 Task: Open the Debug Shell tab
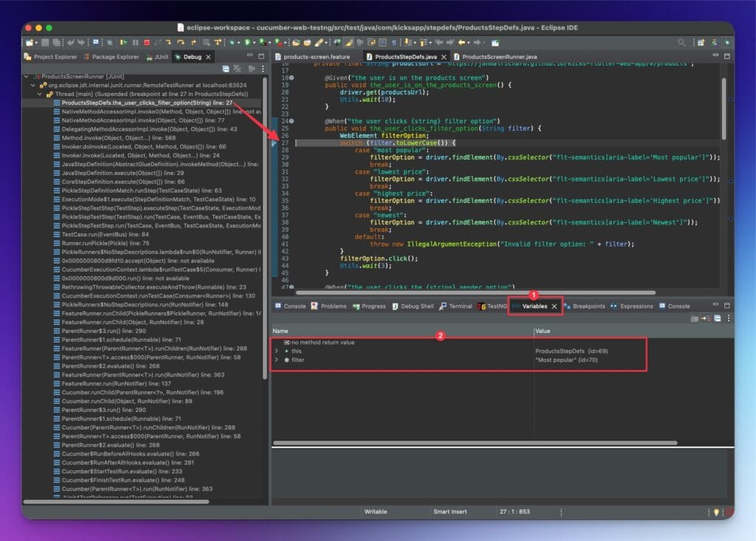(413, 306)
